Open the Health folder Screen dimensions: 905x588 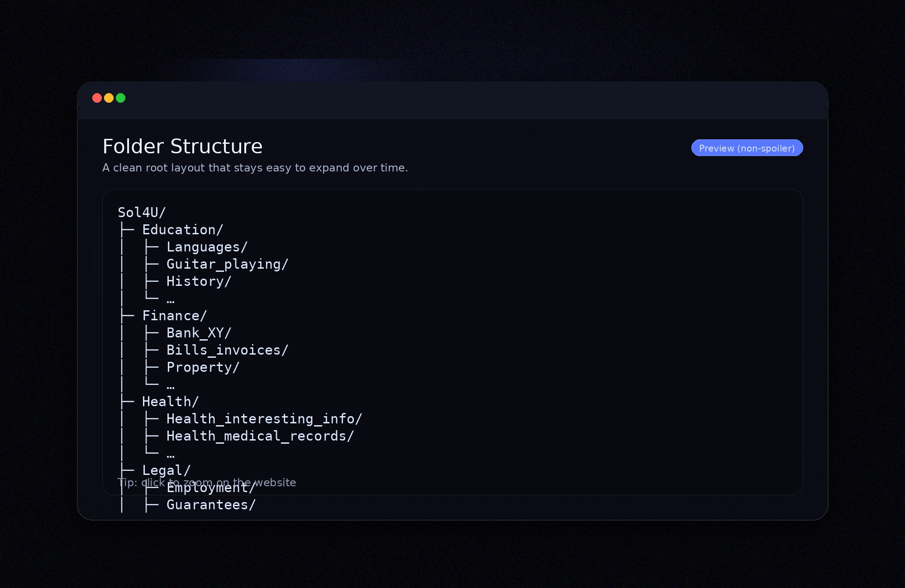[x=170, y=401]
